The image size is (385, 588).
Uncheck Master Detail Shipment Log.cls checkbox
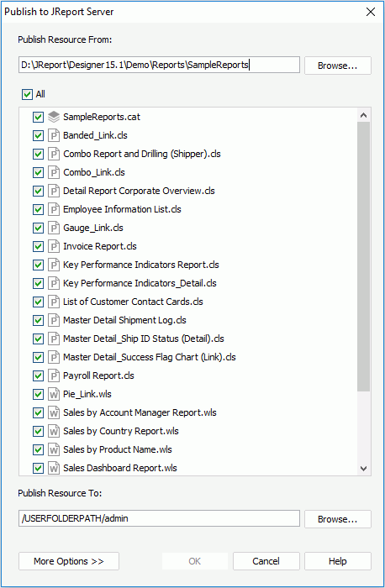click(38, 320)
